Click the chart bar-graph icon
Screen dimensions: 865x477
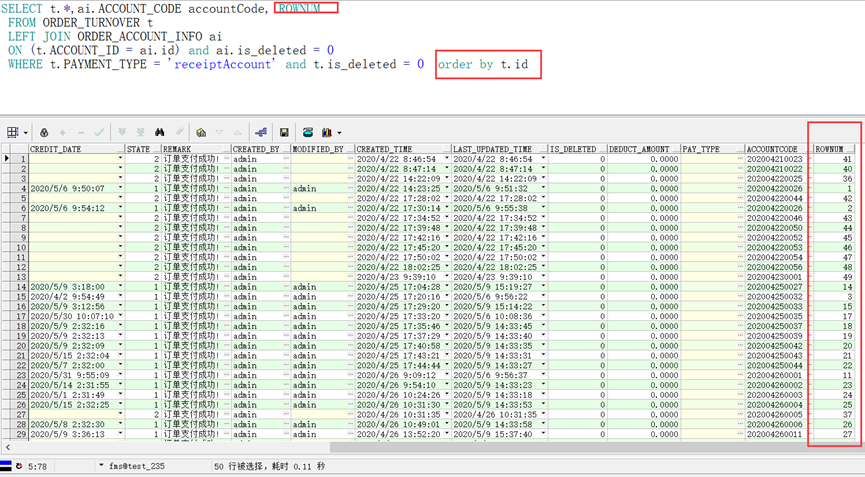coord(327,132)
